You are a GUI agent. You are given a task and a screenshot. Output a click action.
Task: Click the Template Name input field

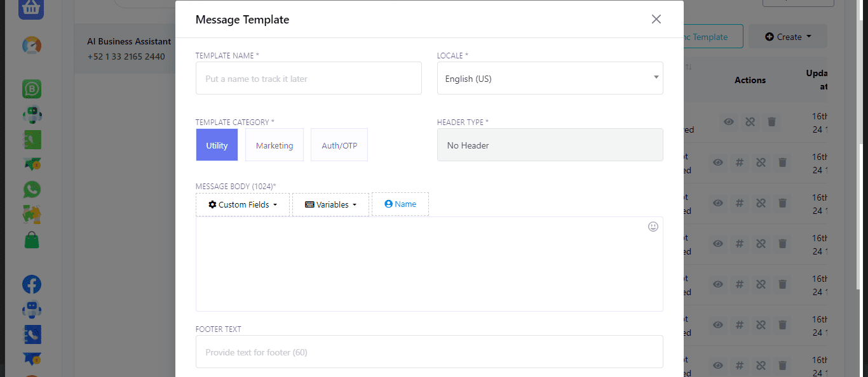pyautogui.click(x=308, y=79)
